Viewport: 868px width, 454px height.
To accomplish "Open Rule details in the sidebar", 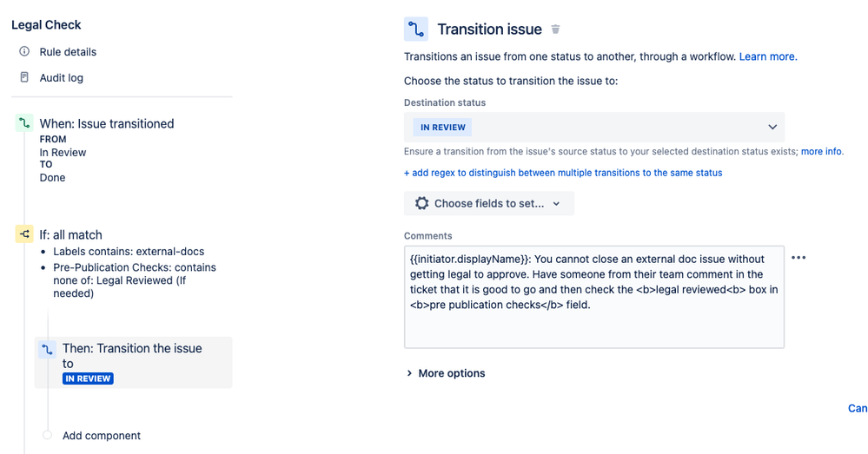I will point(68,52).
